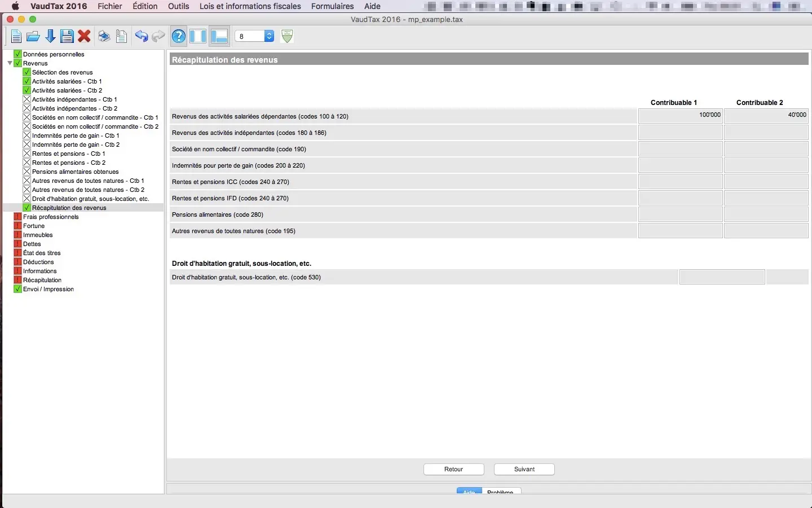This screenshot has height=508, width=812.
Task: Switch to the Aide tab at bottom
Action: [x=469, y=492]
